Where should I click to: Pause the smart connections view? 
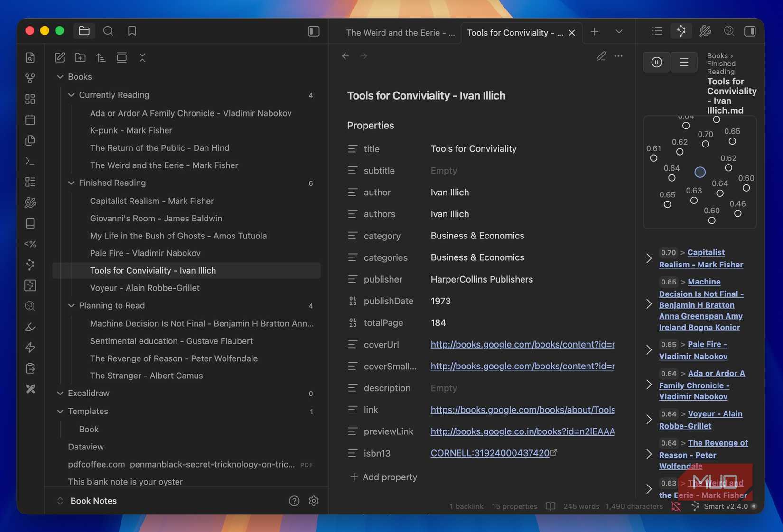[x=657, y=62]
